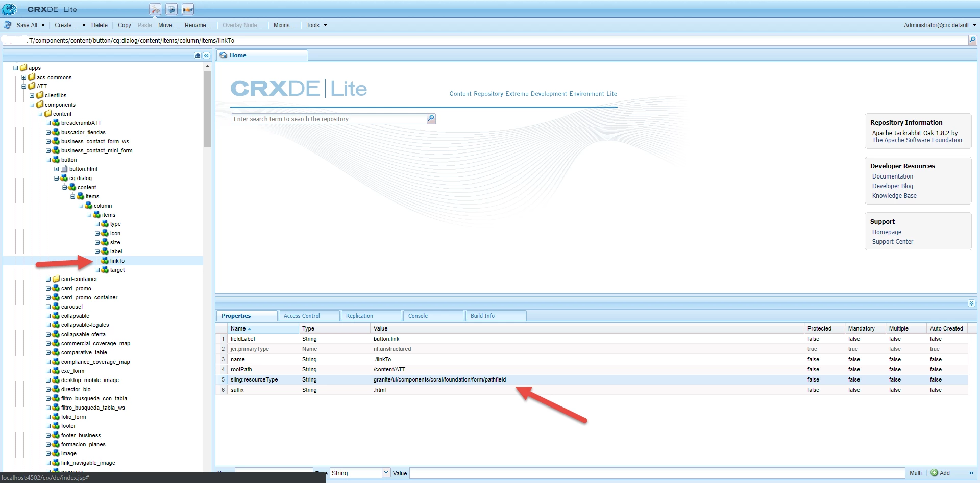Click the repository search magnifier icon
The image size is (980, 483).
(x=431, y=119)
